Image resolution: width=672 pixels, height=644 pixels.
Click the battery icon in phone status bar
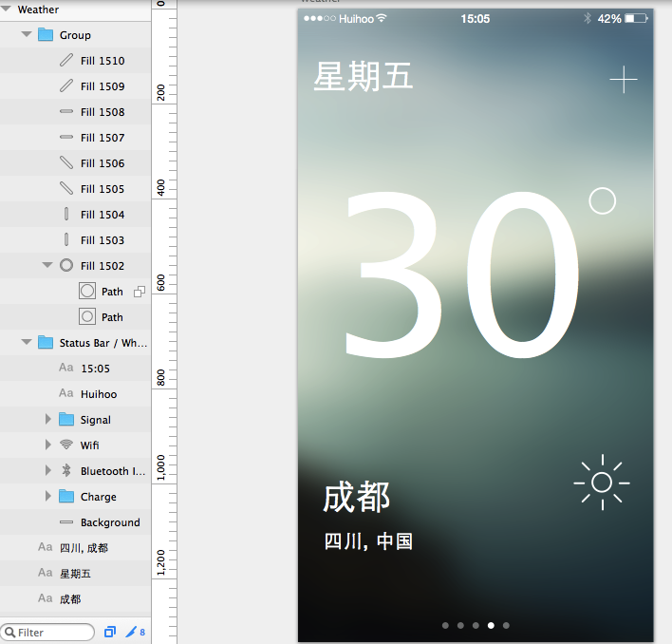[x=636, y=19]
